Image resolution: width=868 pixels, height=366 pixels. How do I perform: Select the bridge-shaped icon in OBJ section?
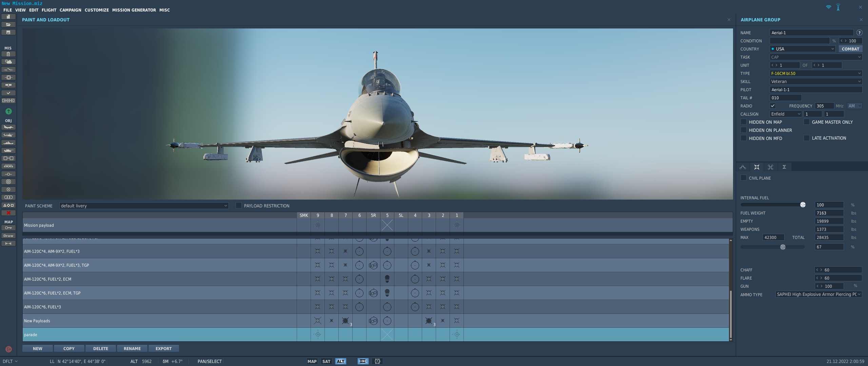tap(8, 166)
